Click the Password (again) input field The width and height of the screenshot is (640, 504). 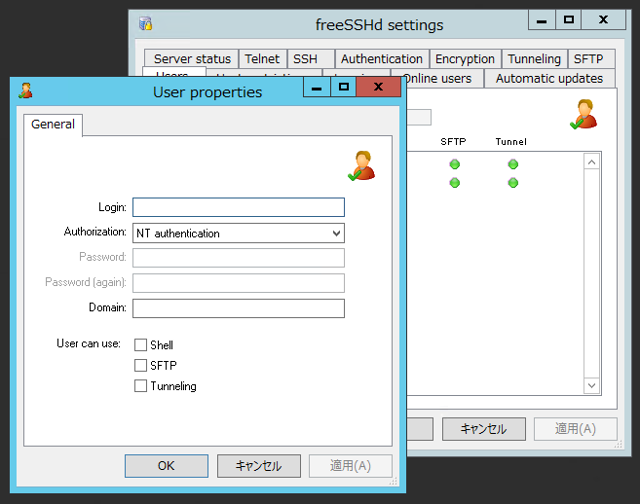tap(238, 283)
